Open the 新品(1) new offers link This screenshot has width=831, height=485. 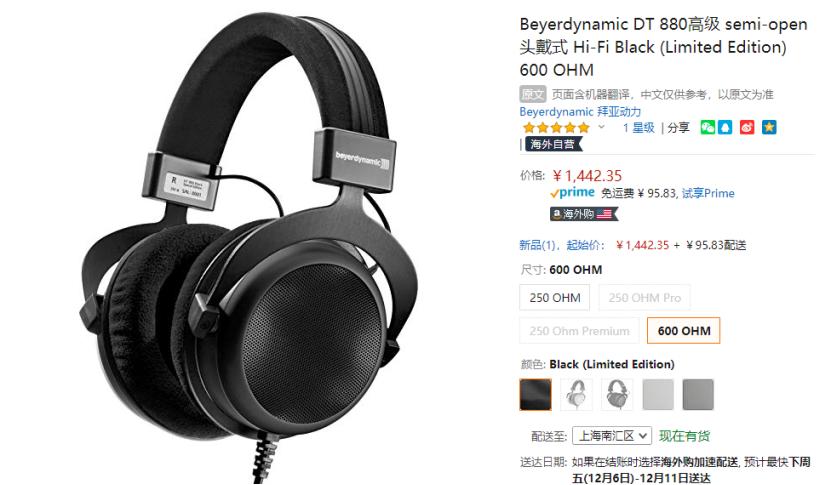537,245
